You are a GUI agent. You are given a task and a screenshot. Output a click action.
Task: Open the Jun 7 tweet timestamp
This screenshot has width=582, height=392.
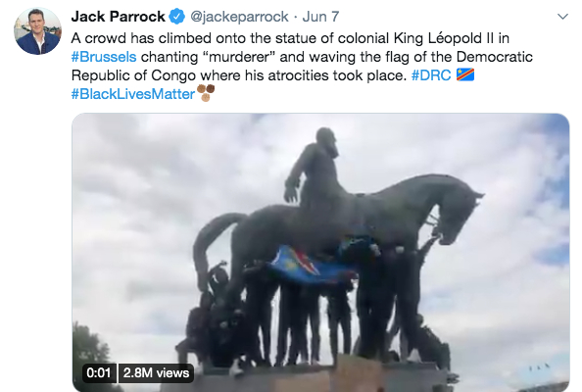320,17
